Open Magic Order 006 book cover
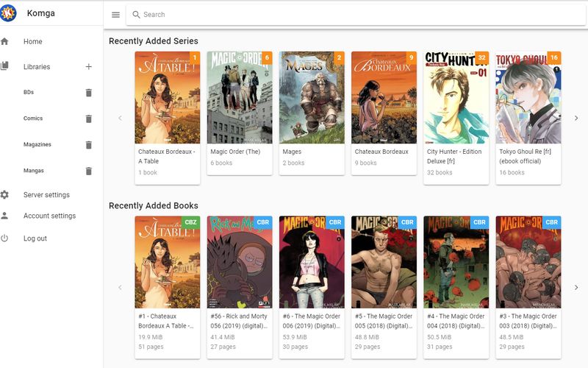 [312, 262]
